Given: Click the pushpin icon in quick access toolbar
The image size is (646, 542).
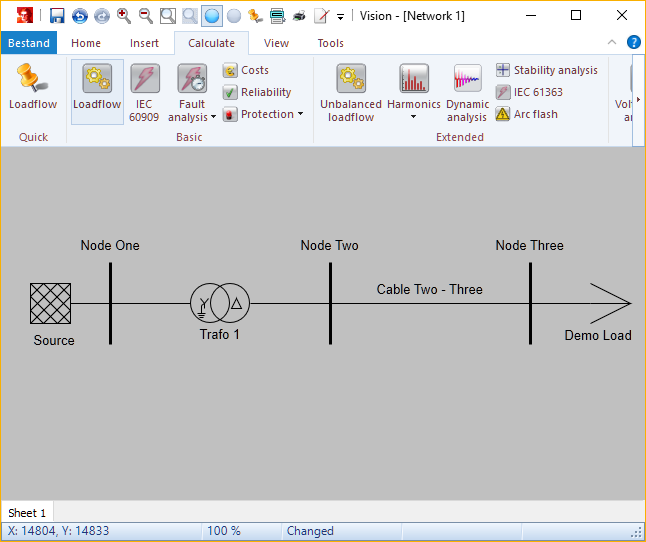Looking at the screenshot, I should pos(255,16).
